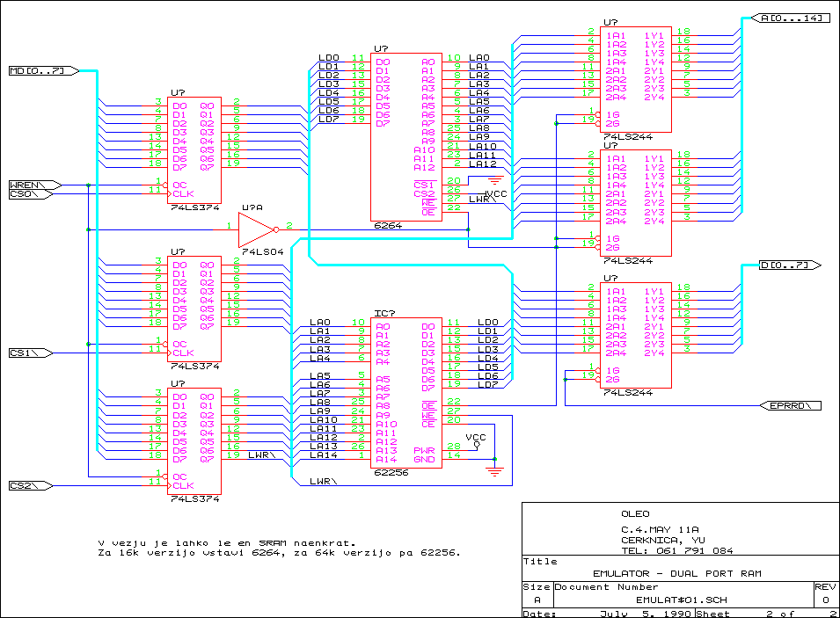Select the 62256 SRAM chip body
This screenshot has width=840, height=618.
[x=406, y=393]
